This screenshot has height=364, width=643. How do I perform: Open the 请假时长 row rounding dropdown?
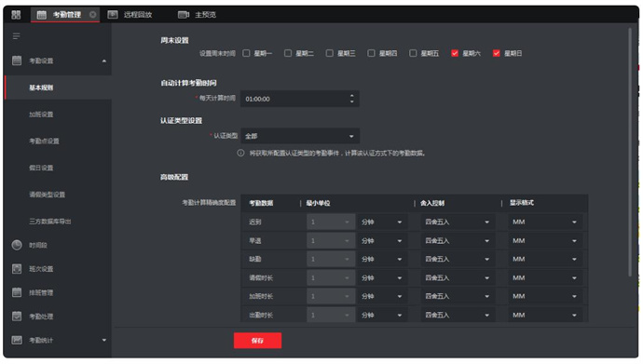pos(458,278)
